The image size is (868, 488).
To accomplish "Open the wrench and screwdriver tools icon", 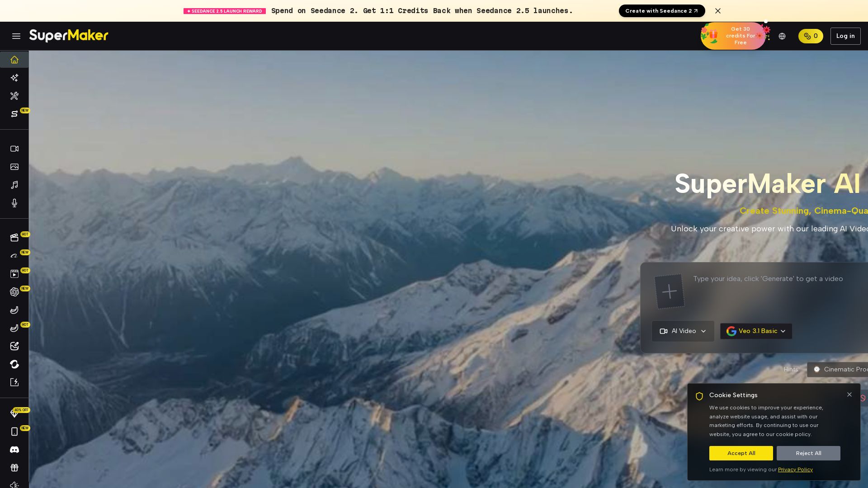I will tap(14, 96).
